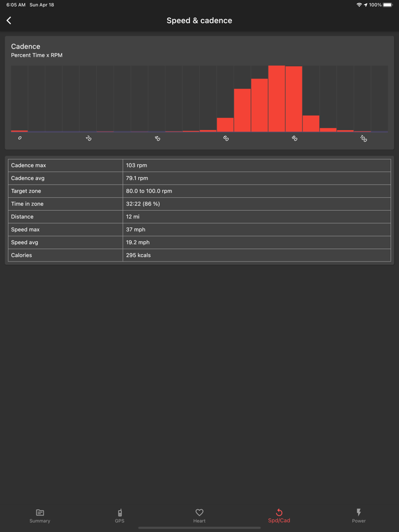Tap the 20 axis label on chart
The image size is (399, 532).
[88, 138]
